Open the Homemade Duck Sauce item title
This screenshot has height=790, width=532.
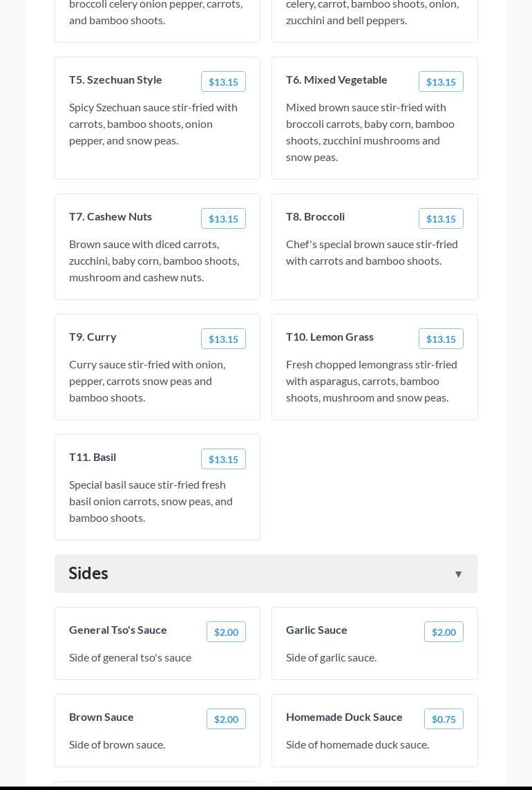(344, 717)
